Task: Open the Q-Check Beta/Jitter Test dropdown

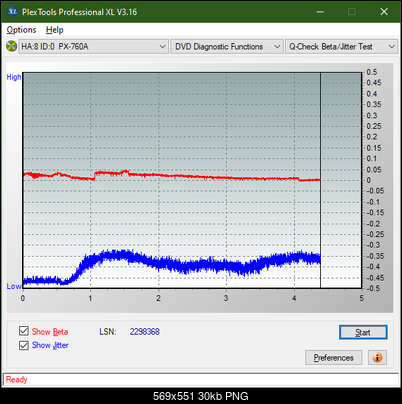Action: coord(341,47)
